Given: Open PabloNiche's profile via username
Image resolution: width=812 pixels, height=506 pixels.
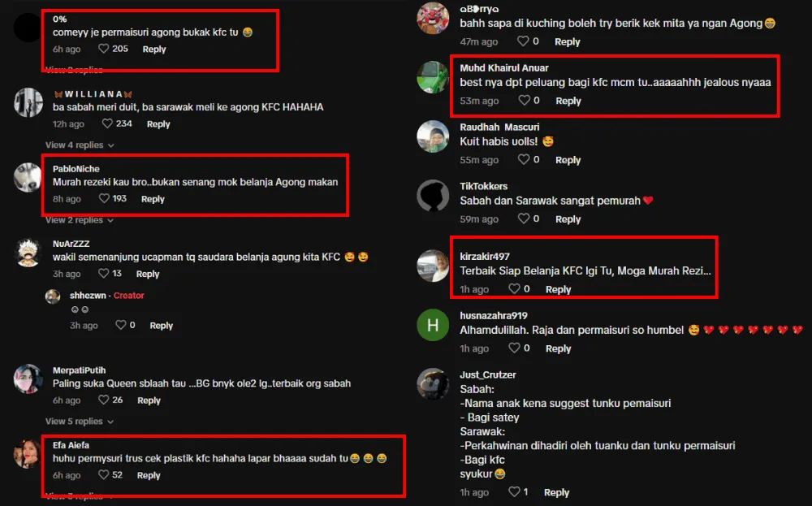Looking at the screenshot, I should pos(76,169).
